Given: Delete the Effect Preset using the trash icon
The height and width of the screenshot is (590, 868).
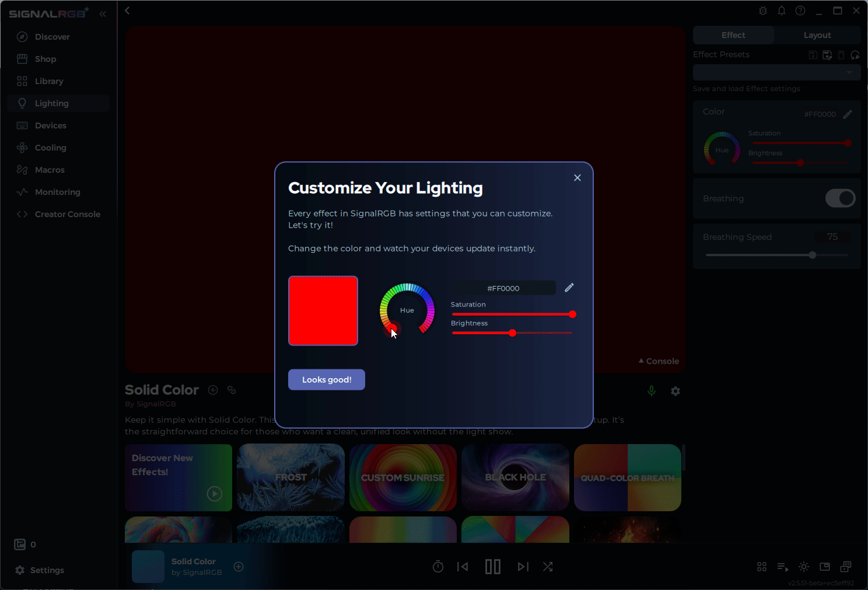Looking at the screenshot, I should pyautogui.click(x=841, y=54).
